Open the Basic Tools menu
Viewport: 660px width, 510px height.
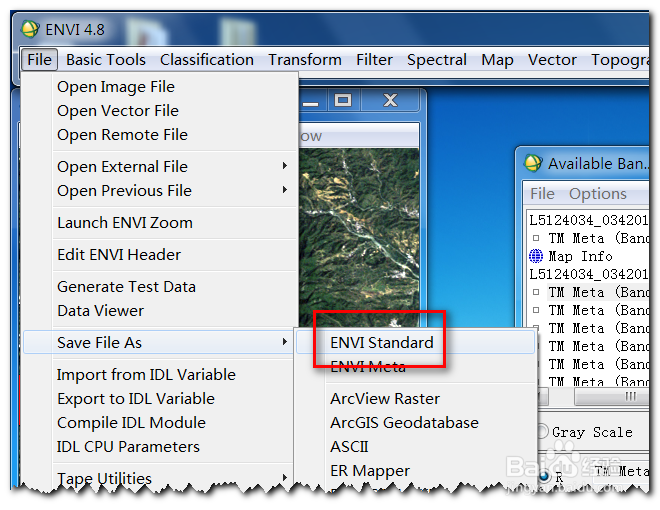[x=106, y=60]
